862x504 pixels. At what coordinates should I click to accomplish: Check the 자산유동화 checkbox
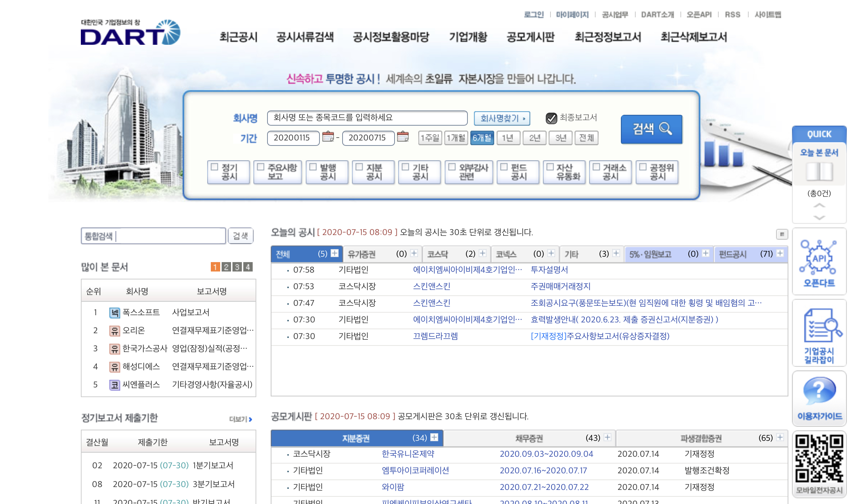[x=550, y=167]
